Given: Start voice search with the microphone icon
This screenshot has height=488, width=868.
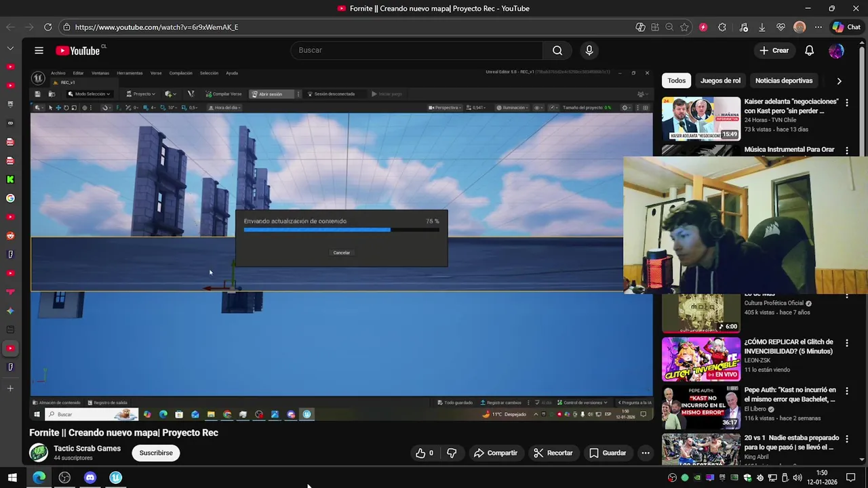Looking at the screenshot, I should coord(589,50).
